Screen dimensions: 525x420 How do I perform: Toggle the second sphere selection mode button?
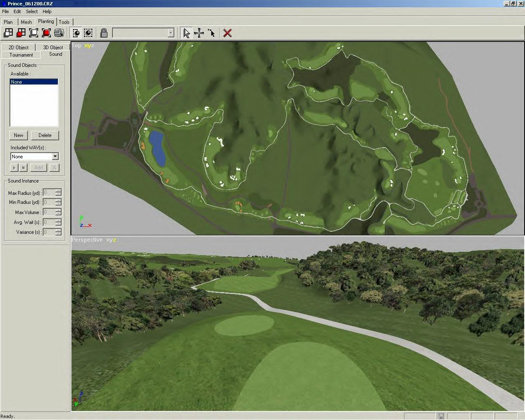88,33
